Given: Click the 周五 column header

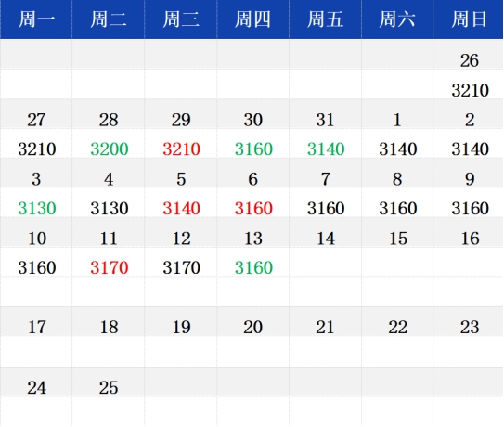Looking at the screenshot, I should 325,19.
